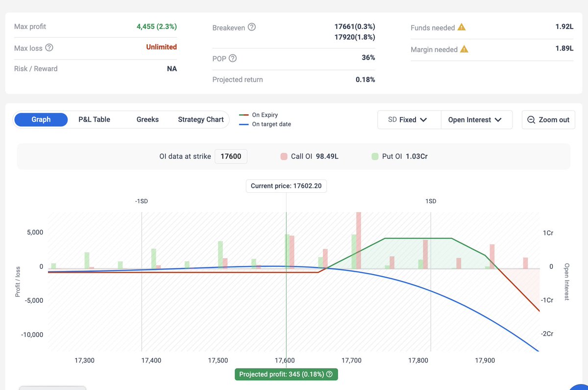Open the Max loss help icon
588x390 pixels.
(49, 48)
